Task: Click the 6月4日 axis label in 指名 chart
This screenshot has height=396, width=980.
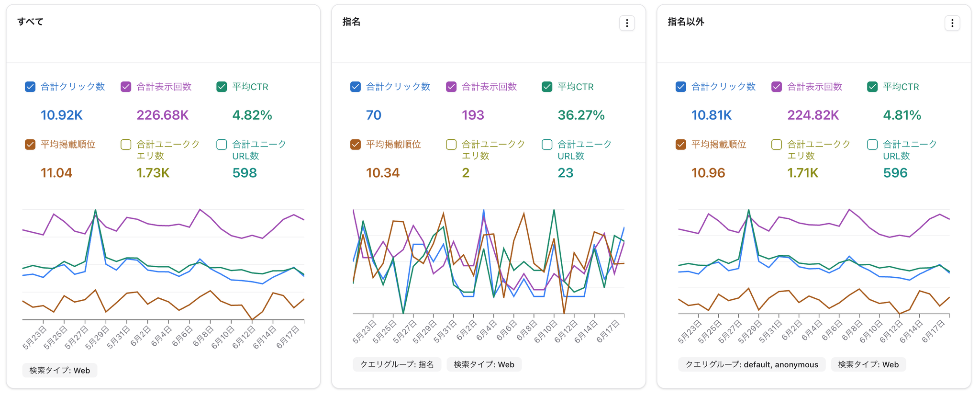Action: click(x=487, y=330)
